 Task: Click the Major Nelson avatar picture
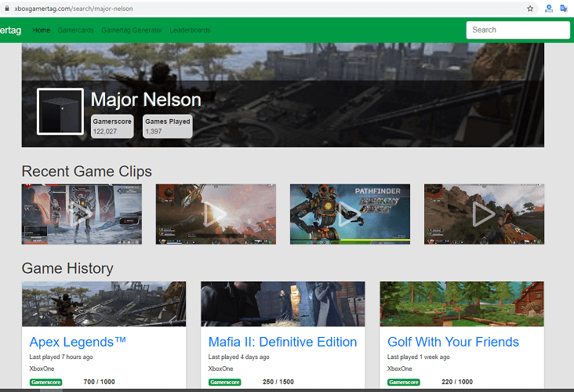[x=60, y=111]
